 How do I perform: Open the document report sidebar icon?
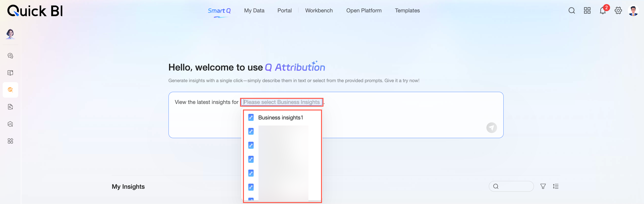pyautogui.click(x=10, y=107)
